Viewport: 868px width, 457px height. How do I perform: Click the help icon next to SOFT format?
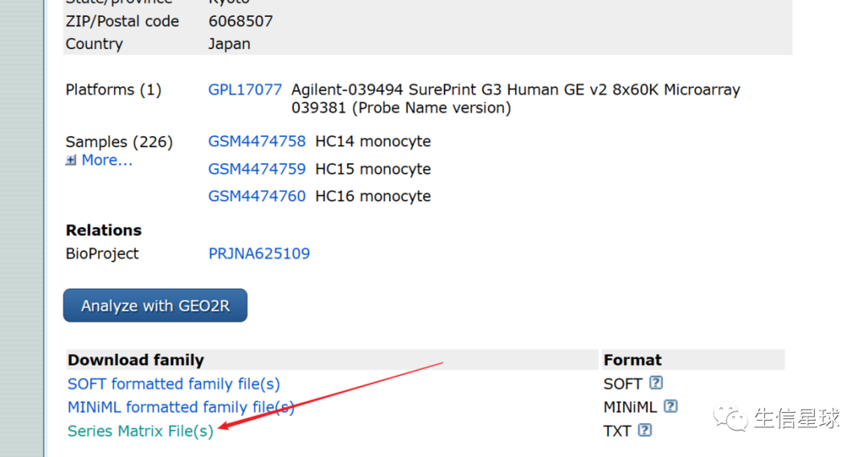pyautogui.click(x=657, y=383)
